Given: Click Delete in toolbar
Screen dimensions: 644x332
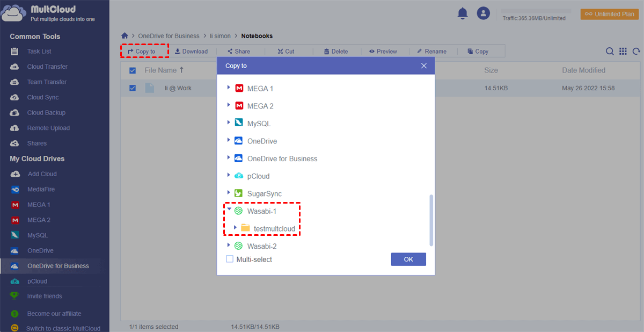Looking at the screenshot, I should pos(336,52).
